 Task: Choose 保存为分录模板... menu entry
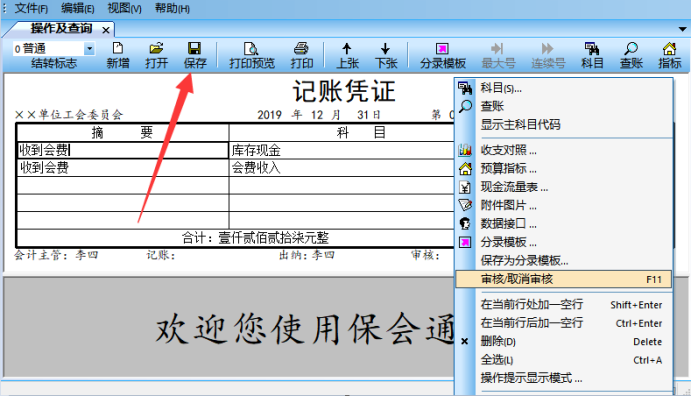[x=564, y=261]
